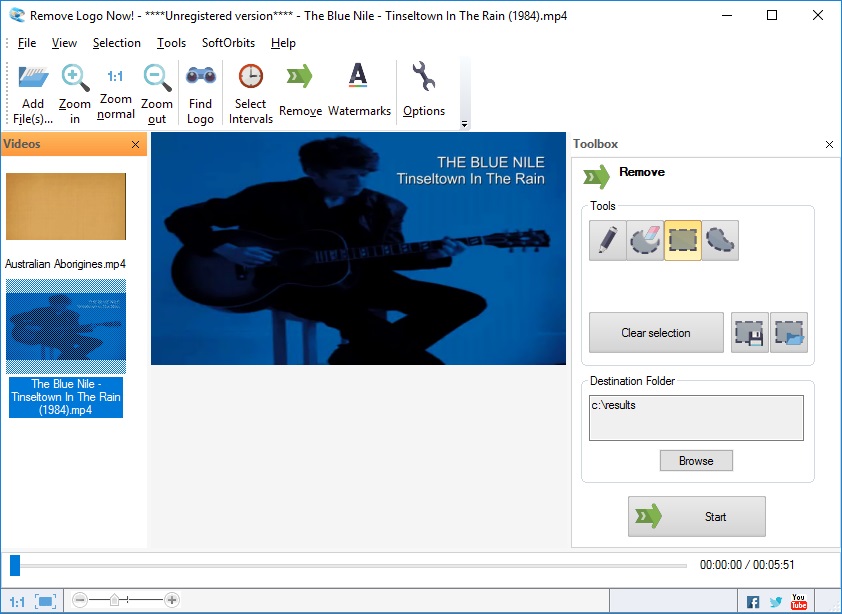This screenshot has height=614, width=842.
Task: Open the SoftOrbits menu
Action: pyautogui.click(x=228, y=43)
